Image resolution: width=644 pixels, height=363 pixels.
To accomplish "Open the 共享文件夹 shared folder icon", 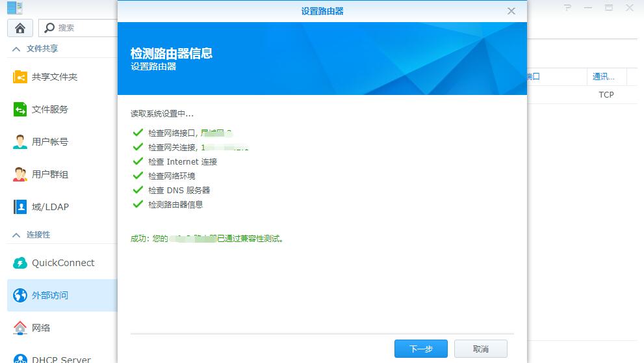I will click(x=19, y=77).
